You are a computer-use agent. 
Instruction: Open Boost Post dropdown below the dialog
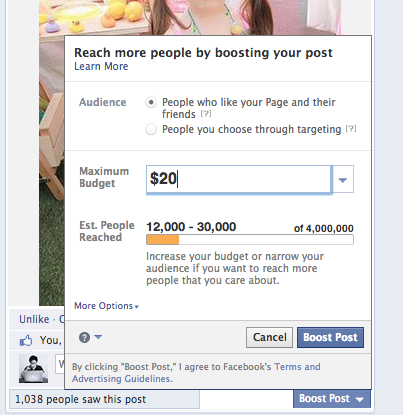click(x=332, y=399)
